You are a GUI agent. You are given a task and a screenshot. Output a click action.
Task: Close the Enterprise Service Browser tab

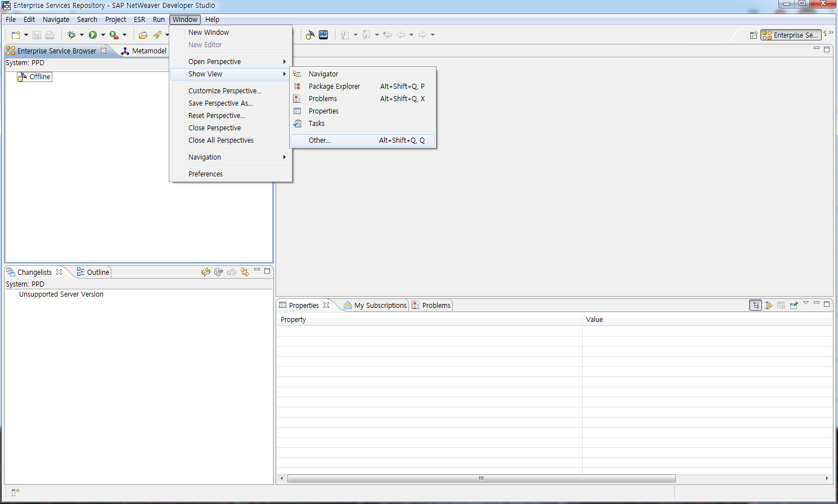click(x=103, y=51)
